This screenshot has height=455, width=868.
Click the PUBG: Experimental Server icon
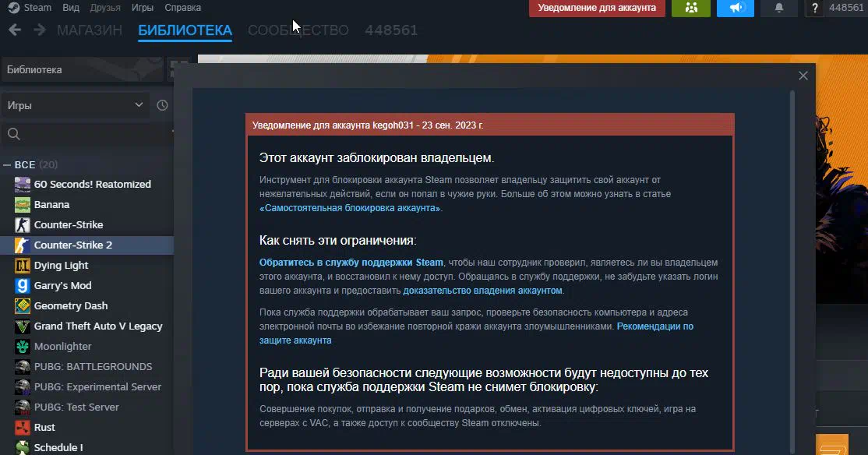22,387
